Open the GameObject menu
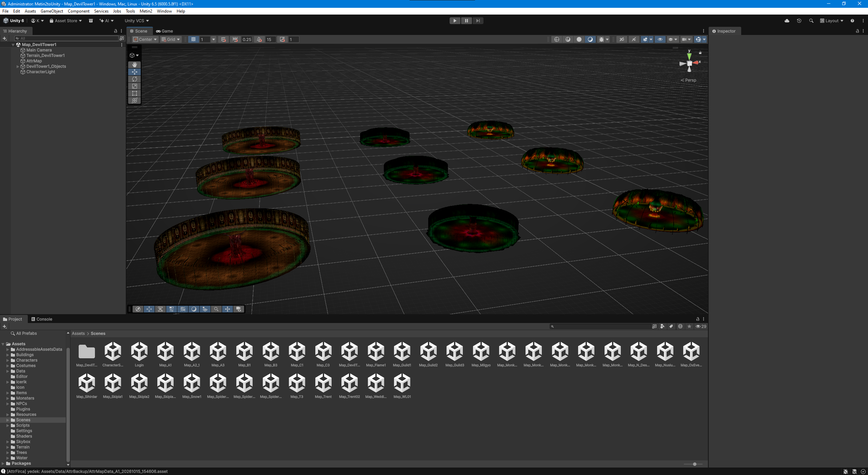The width and height of the screenshot is (868, 475). pos(52,11)
